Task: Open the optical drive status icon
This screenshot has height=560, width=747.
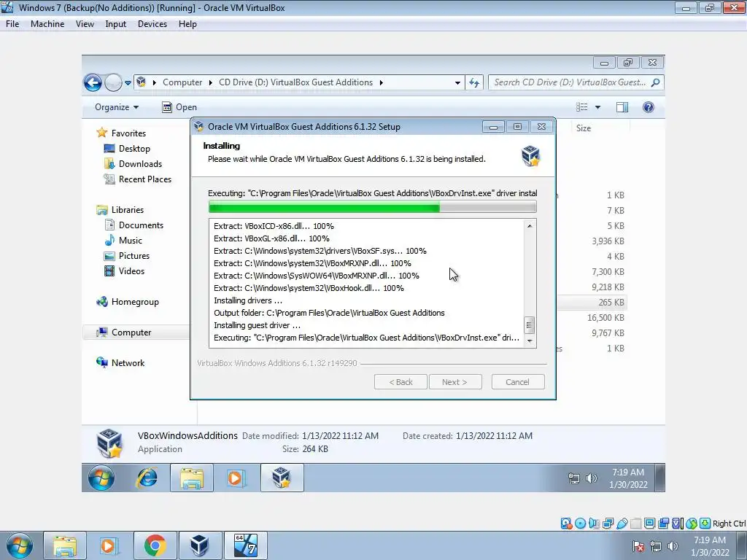Action: click(x=580, y=524)
